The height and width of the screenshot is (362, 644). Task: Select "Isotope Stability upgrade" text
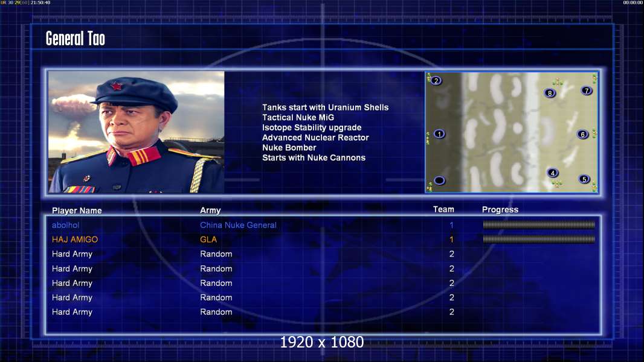(x=312, y=127)
